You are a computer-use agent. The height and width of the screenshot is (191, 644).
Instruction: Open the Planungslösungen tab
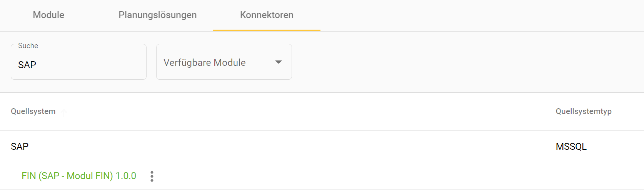click(157, 15)
